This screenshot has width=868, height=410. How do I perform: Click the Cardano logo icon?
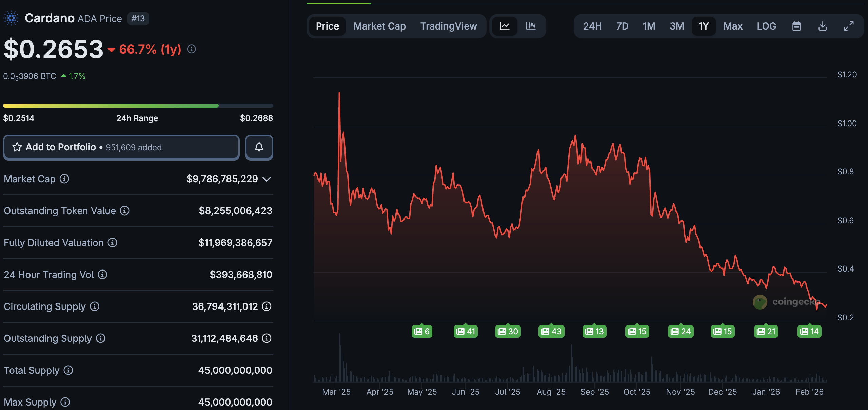[x=11, y=18]
